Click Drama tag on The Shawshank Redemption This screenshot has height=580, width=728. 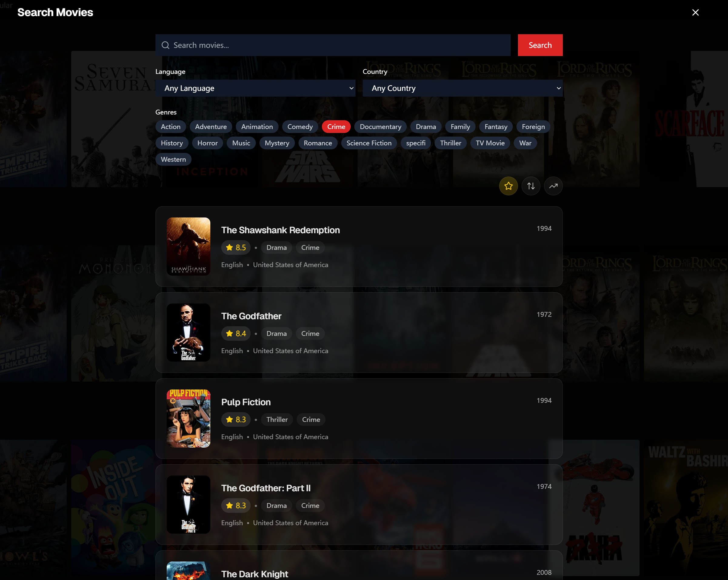(x=276, y=248)
